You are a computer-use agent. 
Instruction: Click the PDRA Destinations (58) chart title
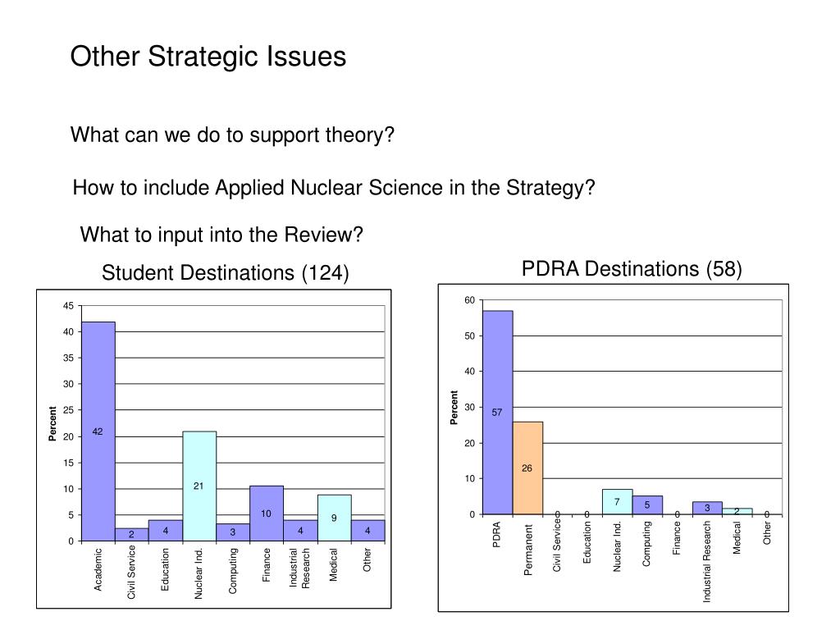point(632,269)
